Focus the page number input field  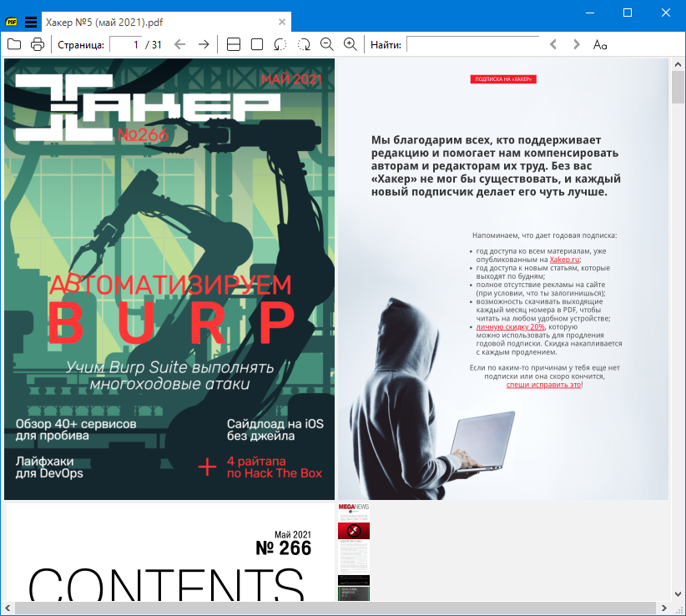click(125, 44)
